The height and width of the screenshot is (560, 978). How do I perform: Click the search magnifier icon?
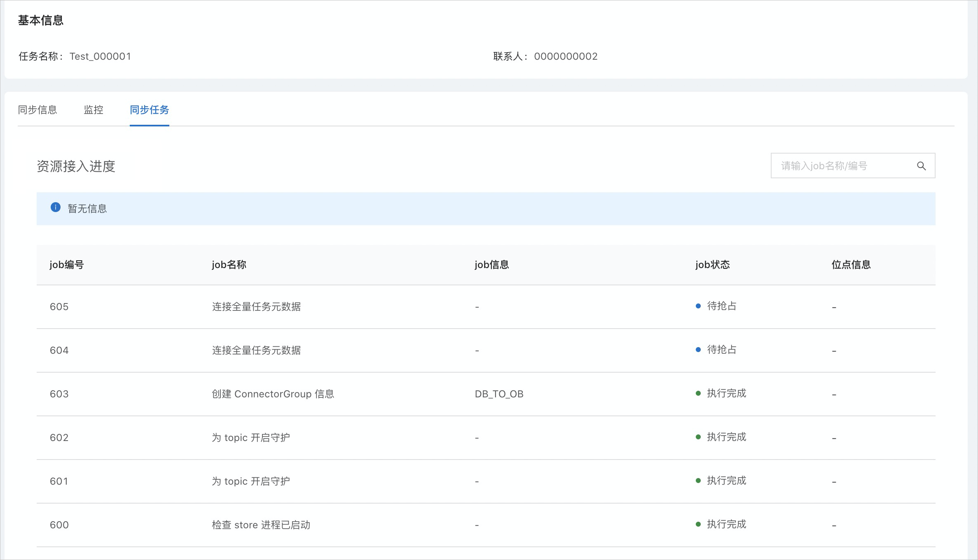coord(921,166)
